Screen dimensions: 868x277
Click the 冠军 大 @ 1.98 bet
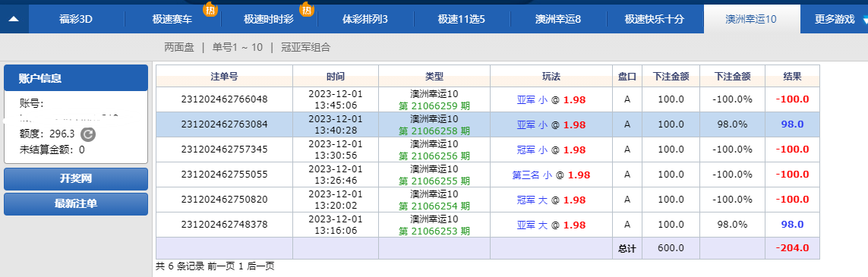tap(551, 200)
